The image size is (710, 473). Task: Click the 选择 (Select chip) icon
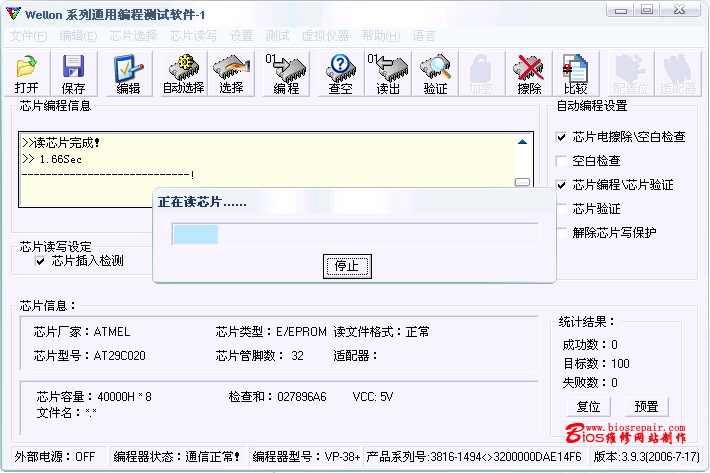pos(231,74)
